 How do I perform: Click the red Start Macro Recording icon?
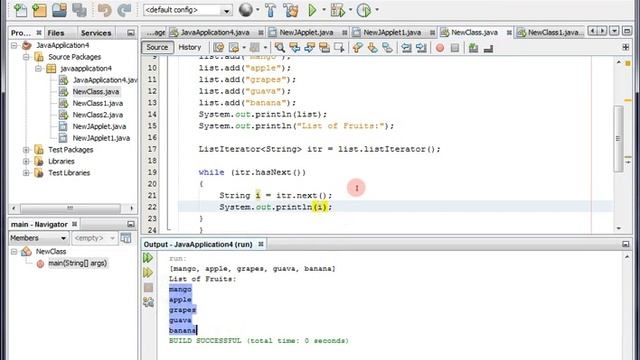pos(440,48)
